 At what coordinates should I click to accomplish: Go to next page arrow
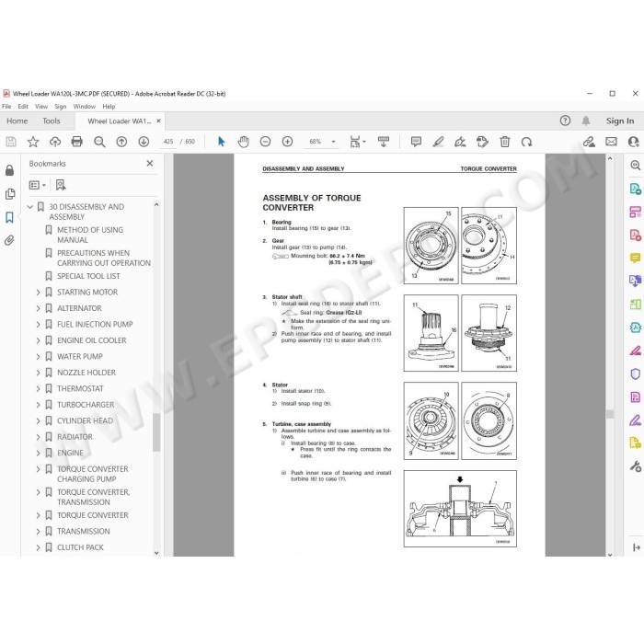click(144, 142)
